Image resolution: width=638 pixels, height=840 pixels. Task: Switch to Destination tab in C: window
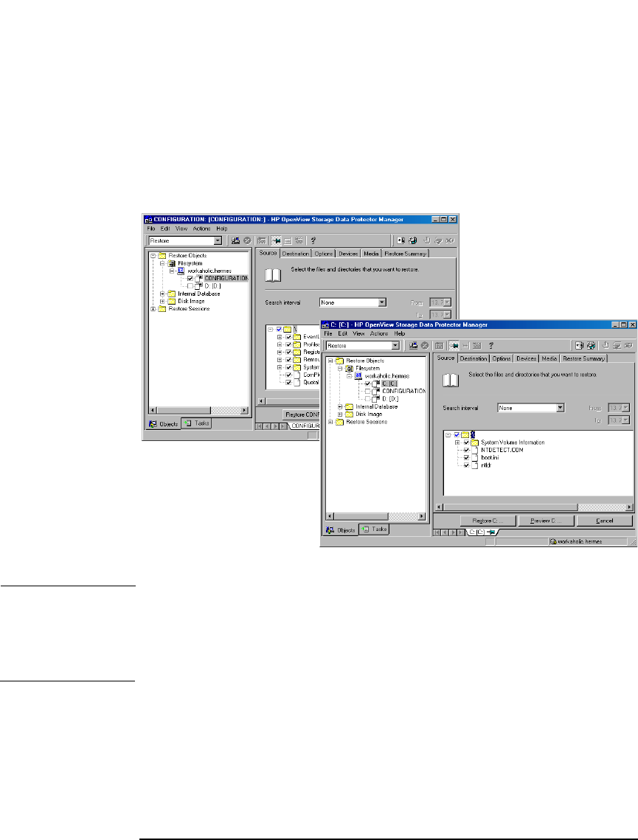click(x=474, y=358)
